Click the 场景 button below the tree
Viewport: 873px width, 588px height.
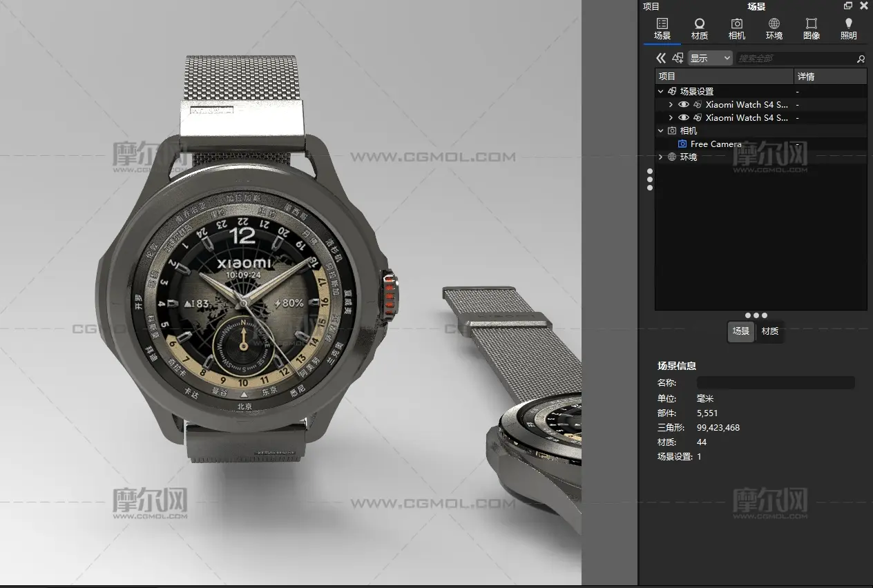[x=741, y=331]
